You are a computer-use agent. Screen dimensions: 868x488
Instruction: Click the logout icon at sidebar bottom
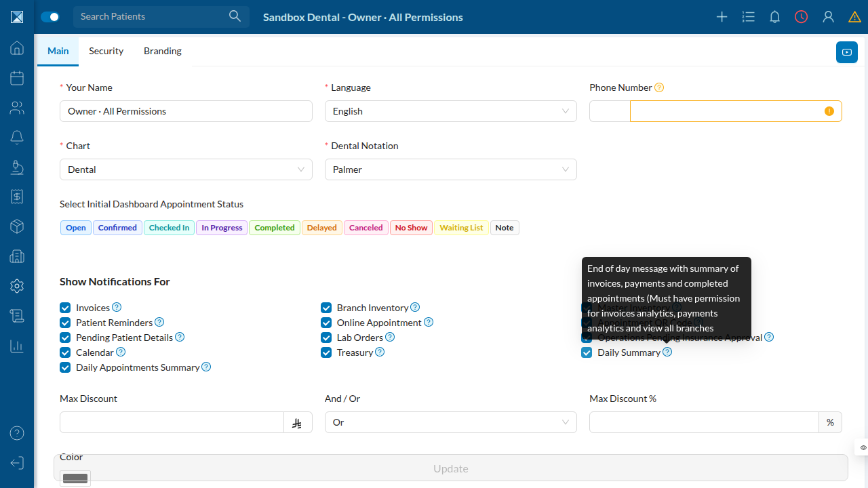[x=17, y=463]
